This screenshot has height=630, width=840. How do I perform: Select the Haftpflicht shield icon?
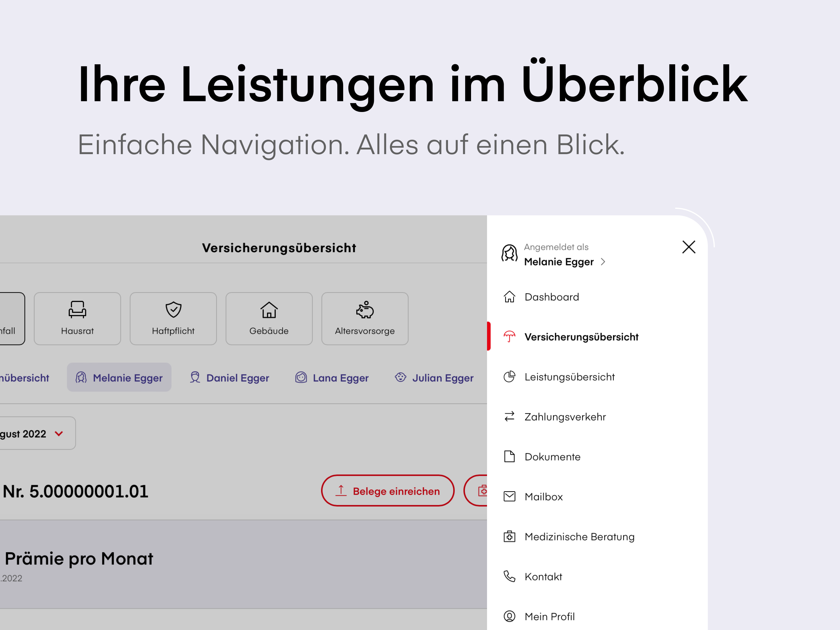coord(173,309)
